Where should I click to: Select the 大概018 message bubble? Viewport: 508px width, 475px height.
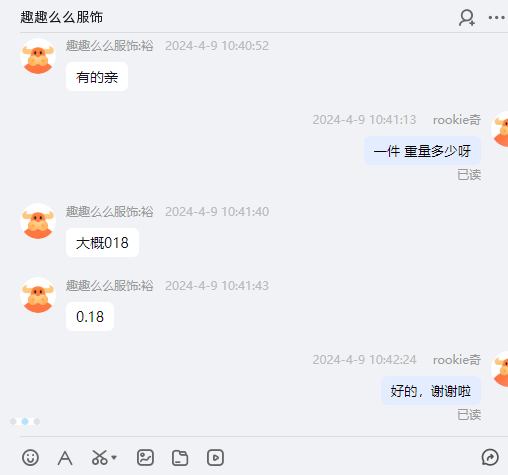(102, 243)
